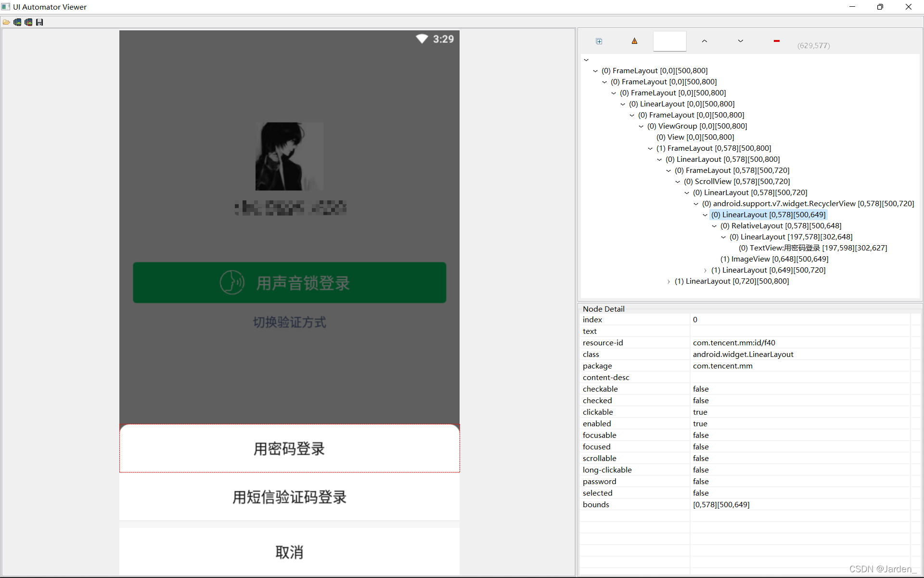Collapse the RecyclerView tree node
This screenshot has width=924, height=578.
(696, 204)
